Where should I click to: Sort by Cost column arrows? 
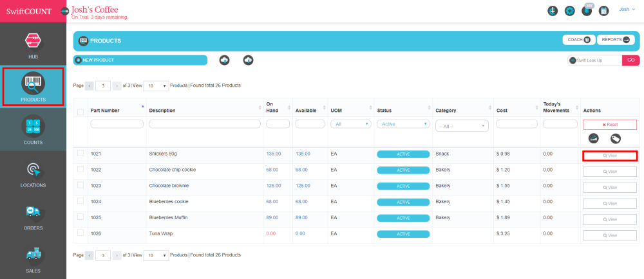pyautogui.click(x=537, y=108)
